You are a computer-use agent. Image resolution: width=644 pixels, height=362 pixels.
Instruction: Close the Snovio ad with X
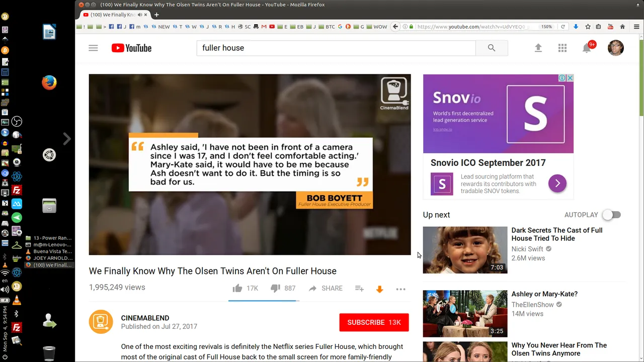point(570,78)
